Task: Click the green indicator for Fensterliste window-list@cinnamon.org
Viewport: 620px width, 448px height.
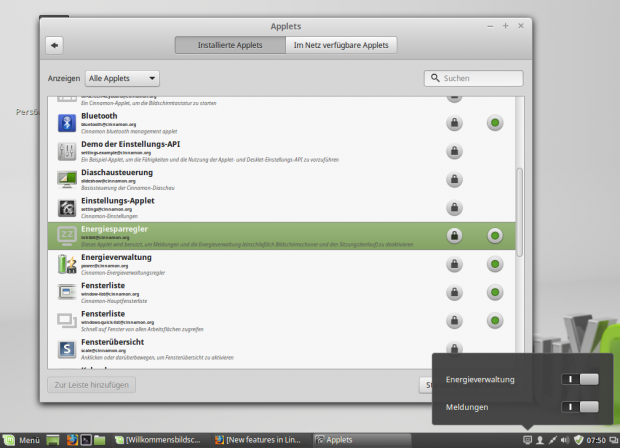Action: pyautogui.click(x=495, y=292)
